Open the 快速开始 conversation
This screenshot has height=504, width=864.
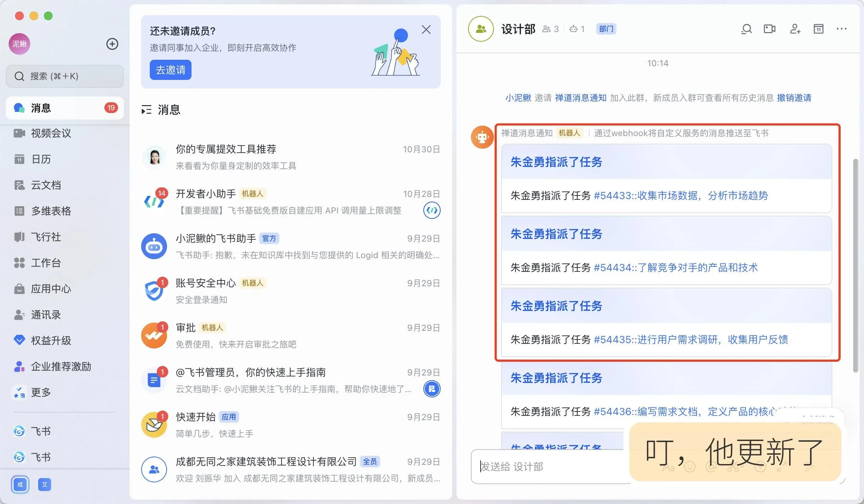[x=291, y=425]
